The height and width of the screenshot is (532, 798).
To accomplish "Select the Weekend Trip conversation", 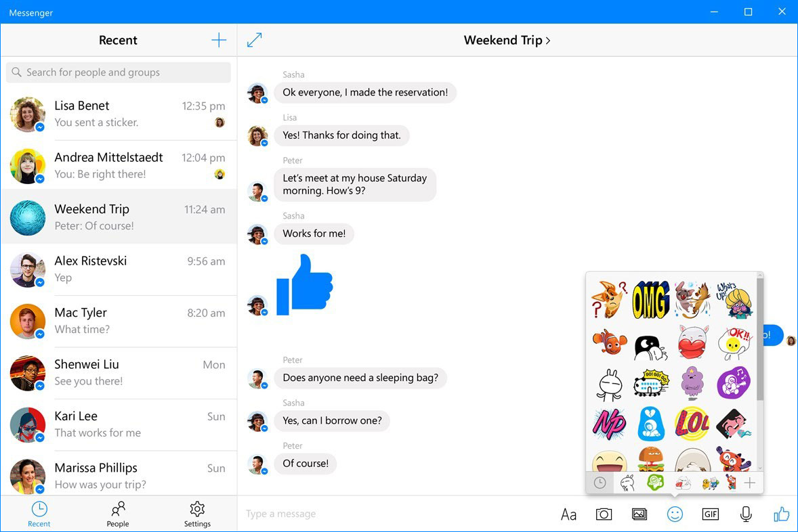I will [119, 217].
